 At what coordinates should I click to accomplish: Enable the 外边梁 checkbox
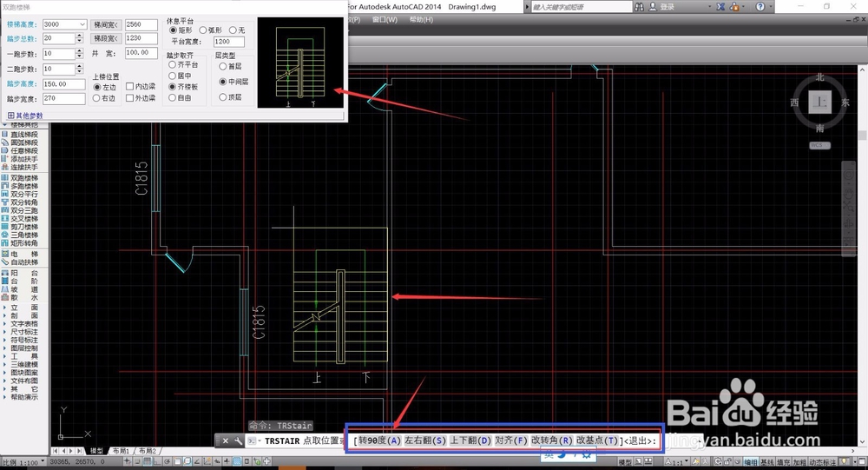141,98
